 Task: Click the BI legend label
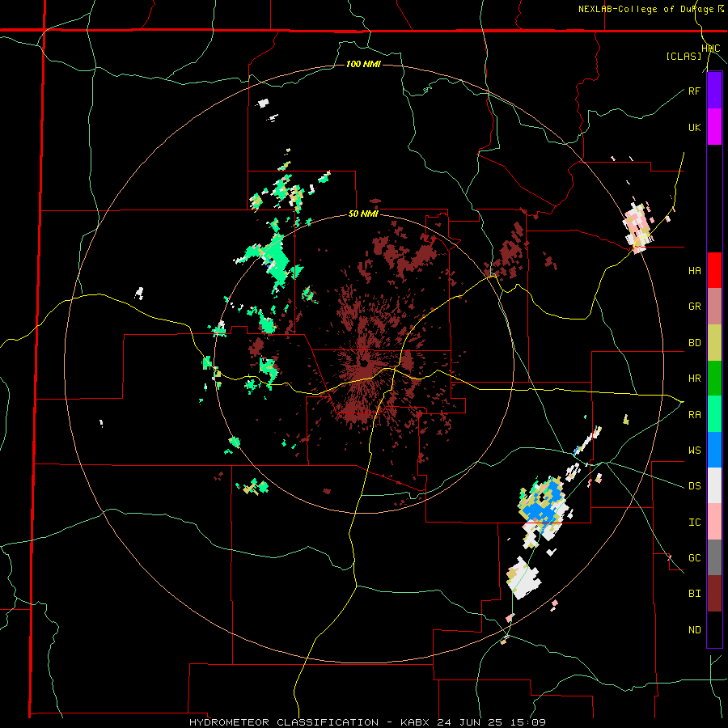point(694,594)
